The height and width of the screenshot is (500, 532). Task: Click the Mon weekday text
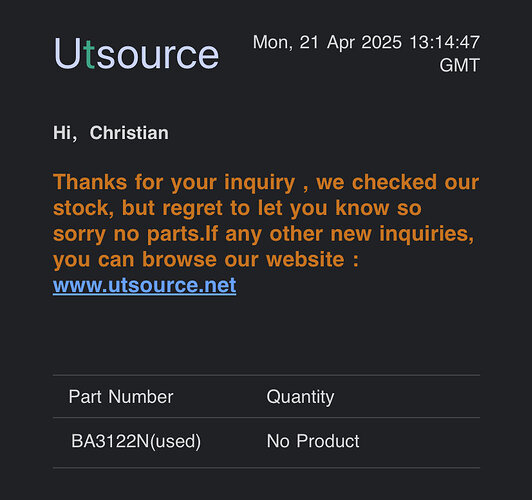272,43
